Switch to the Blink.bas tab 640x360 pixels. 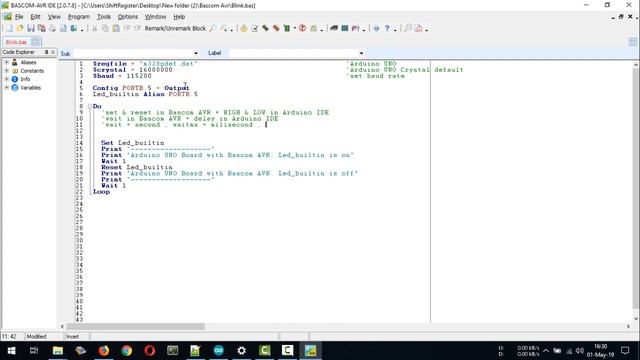[x=16, y=42]
